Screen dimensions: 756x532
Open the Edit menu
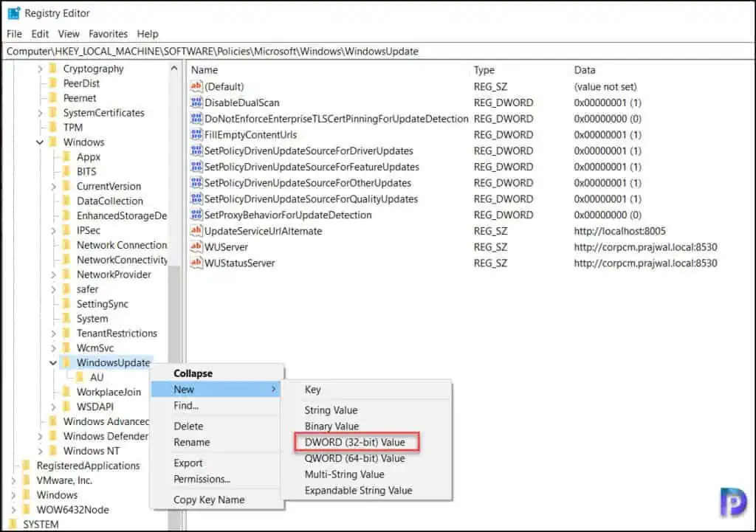point(40,34)
